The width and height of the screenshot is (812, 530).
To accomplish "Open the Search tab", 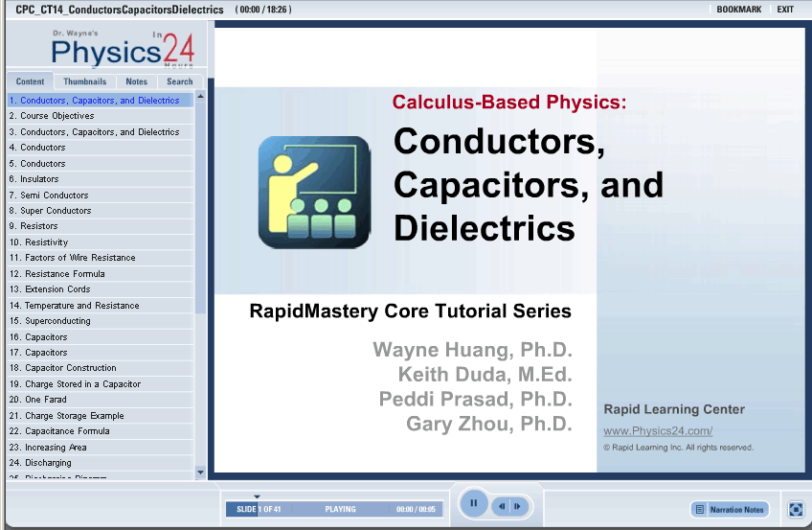I will tap(179, 81).
